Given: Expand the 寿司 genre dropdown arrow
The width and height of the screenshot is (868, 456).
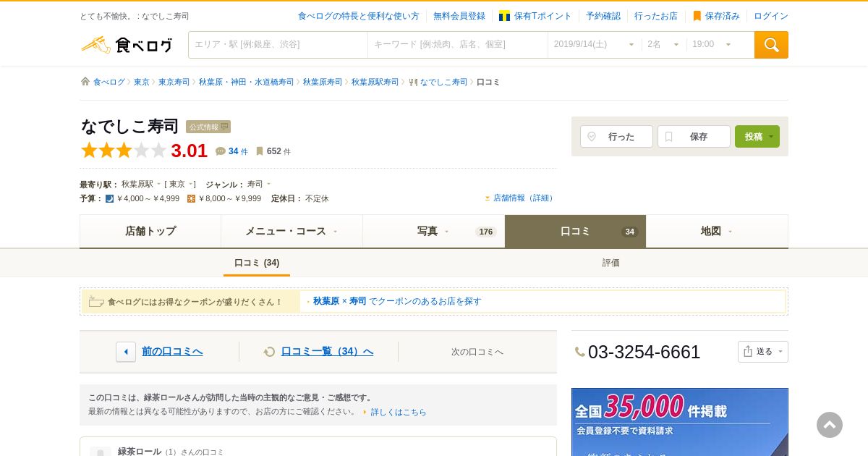Looking at the screenshot, I should (x=268, y=184).
